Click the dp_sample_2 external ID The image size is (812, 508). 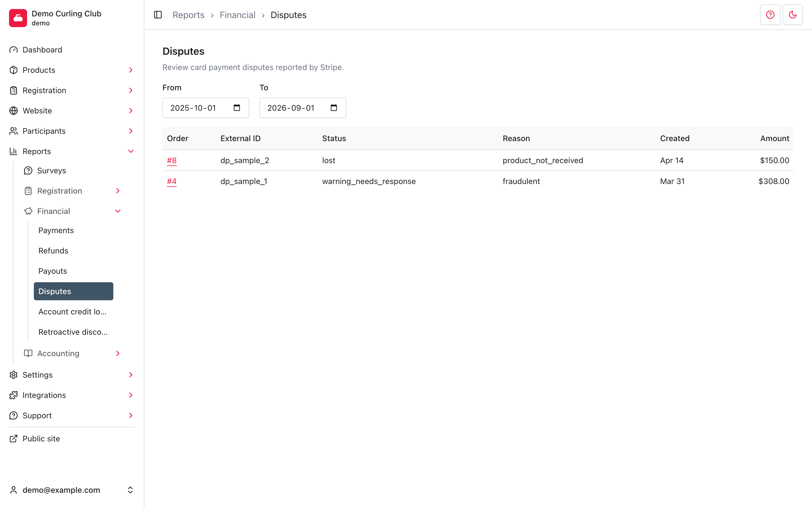245,160
